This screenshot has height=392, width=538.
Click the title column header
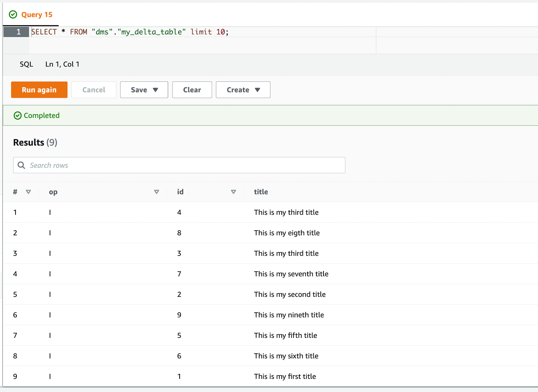(261, 192)
